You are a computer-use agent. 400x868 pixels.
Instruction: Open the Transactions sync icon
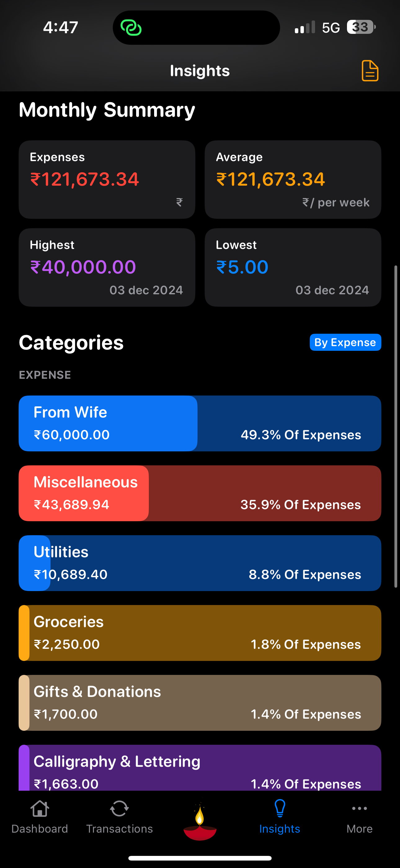(x=119, y=809)
